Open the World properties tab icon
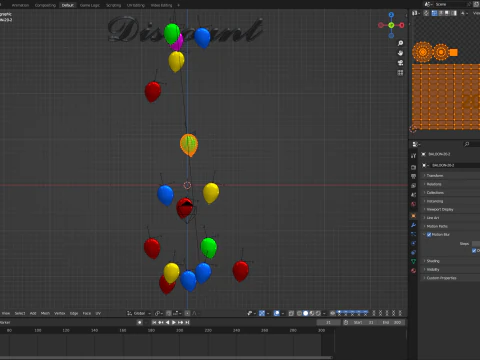Viewport: 480px width, 360px height. click(414, 204)
